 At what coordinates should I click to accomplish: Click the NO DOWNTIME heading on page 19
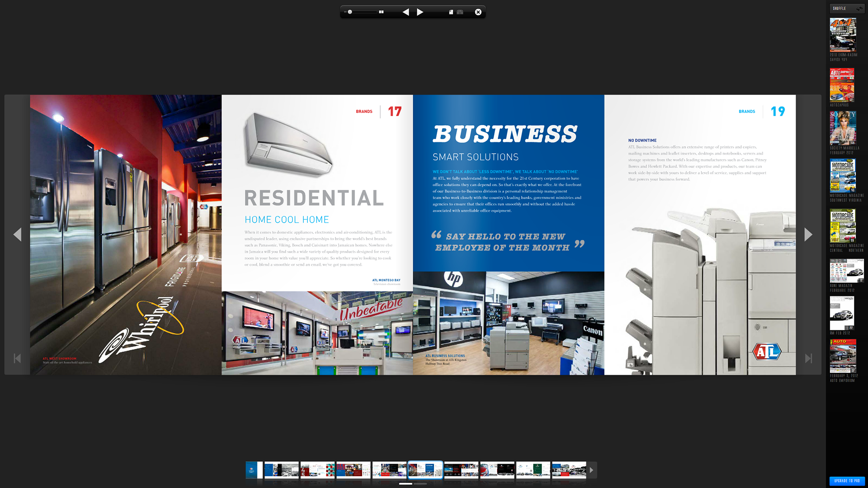(x=642, y=141)
